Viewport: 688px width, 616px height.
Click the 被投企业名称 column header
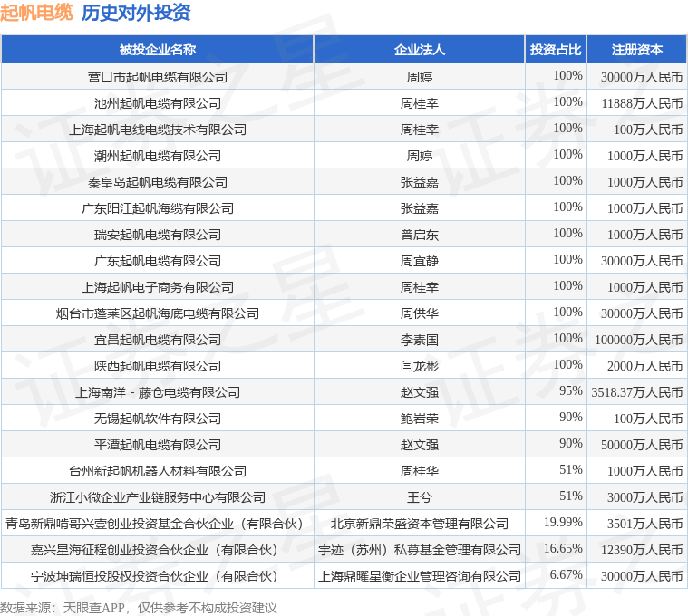point(158,50)
